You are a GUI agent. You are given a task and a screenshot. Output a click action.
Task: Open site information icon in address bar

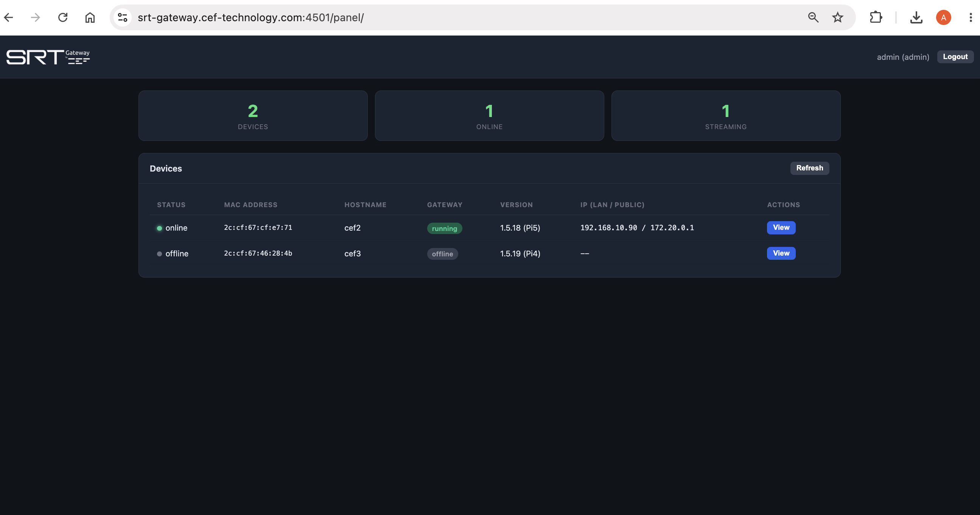pyautogui.click(x=123, y=17)
